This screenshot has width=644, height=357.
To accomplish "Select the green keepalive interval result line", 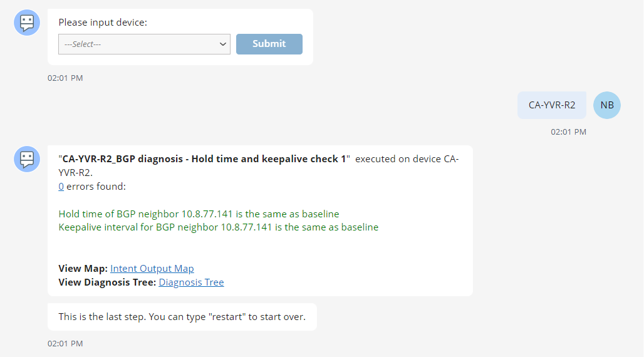I will [218, 227].
